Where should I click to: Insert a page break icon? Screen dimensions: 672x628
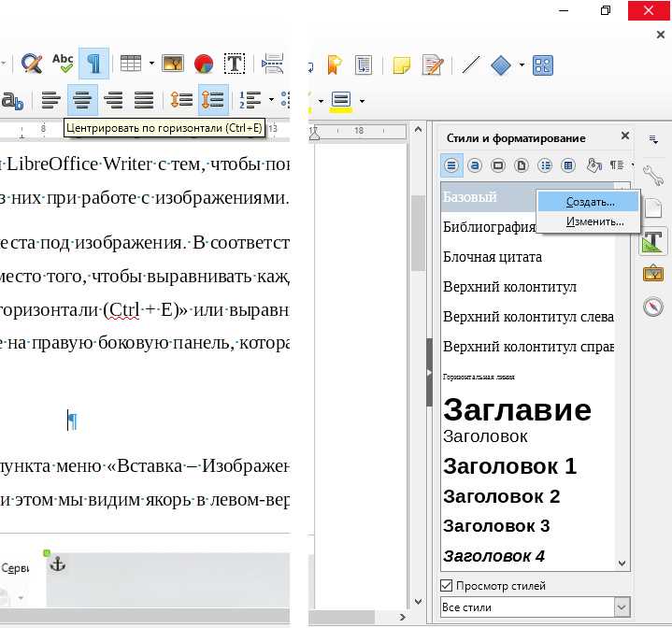tap(273, 64)
